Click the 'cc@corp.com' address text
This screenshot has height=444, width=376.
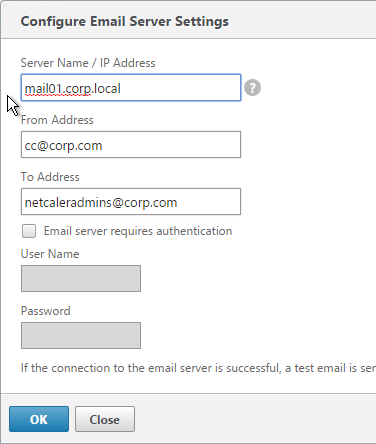63,146
